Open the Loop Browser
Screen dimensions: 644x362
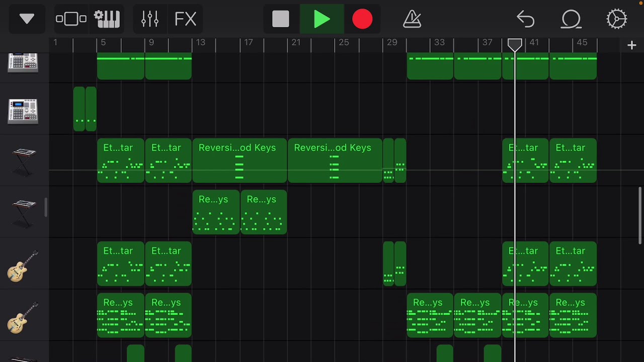coord(571,19)
